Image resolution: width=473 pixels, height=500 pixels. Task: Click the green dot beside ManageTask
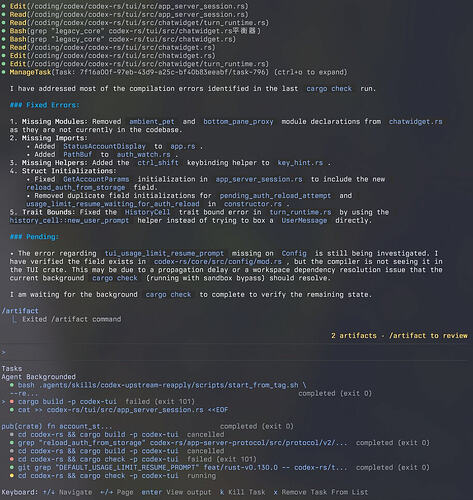(x=3, y=72)
